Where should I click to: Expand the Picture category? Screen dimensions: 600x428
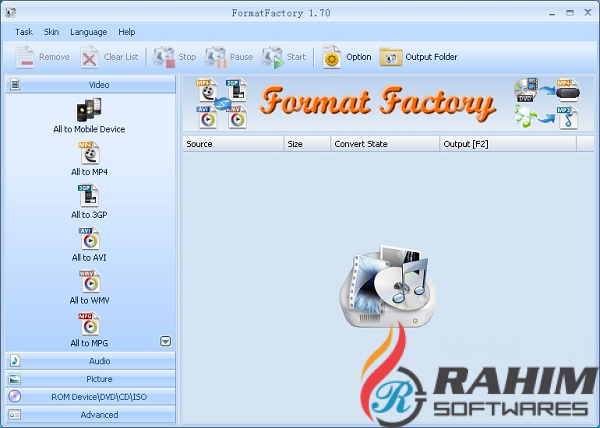(91, 379)
